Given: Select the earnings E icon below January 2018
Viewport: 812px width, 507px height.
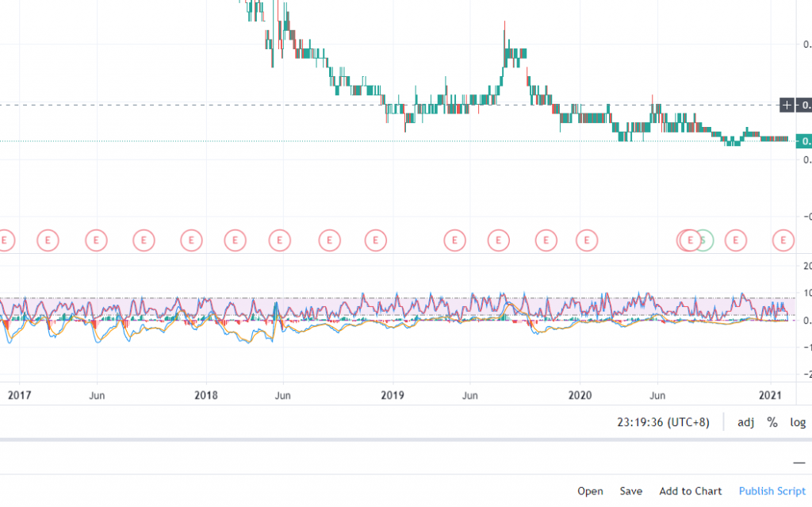Looking at the screenshot, I should (x=190, y=240).
